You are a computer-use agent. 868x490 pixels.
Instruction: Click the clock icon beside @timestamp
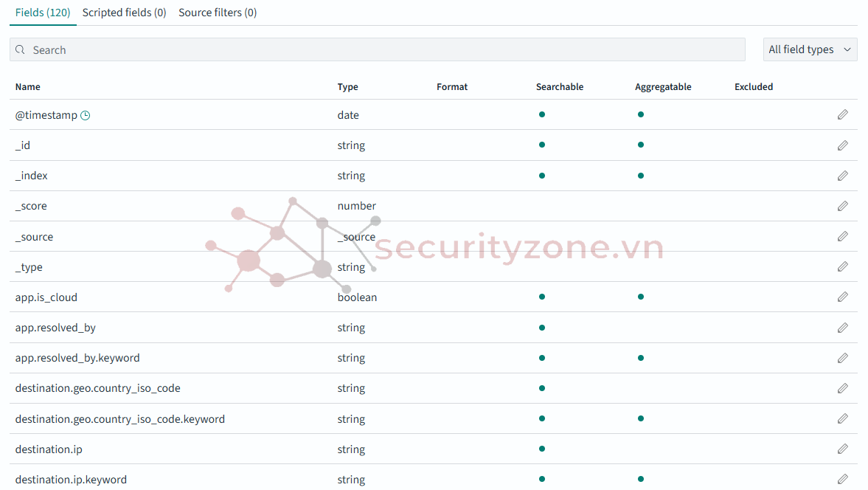(x=86, y=115)
